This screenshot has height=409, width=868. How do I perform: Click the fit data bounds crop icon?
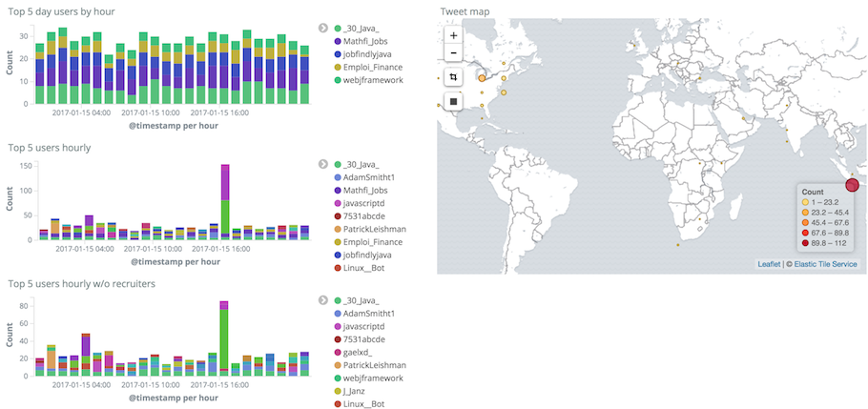click(x=453, y=77)
